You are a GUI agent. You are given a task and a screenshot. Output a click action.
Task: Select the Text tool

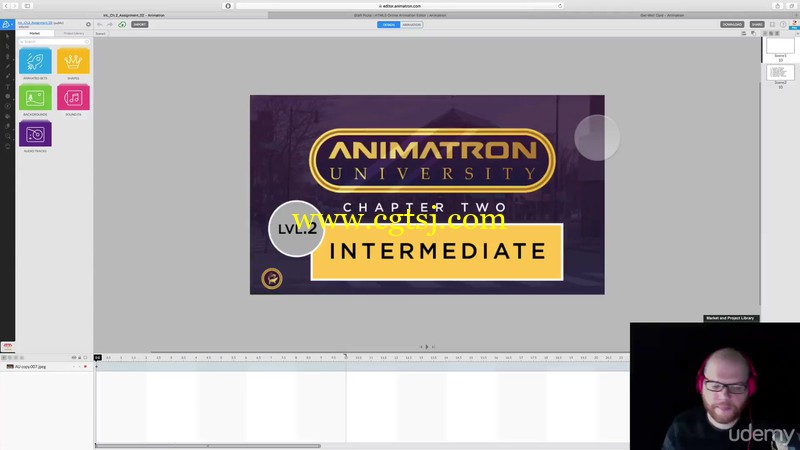pos(7,86)
